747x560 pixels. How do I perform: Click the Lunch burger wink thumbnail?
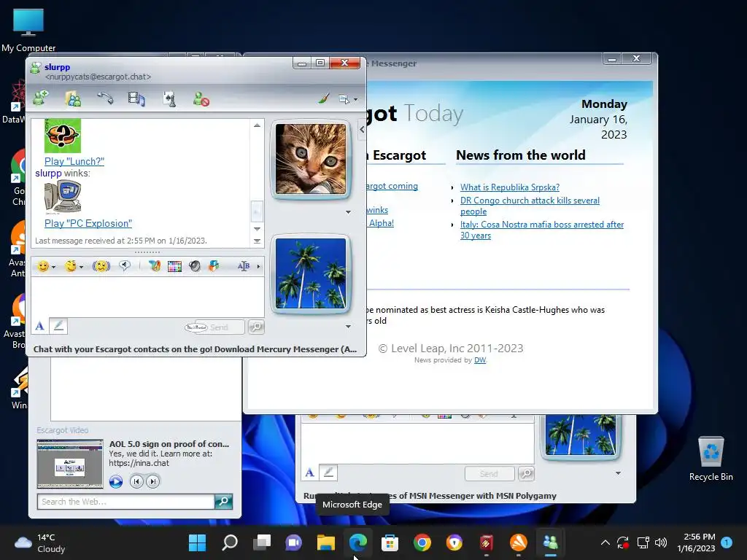pos(63,136)
